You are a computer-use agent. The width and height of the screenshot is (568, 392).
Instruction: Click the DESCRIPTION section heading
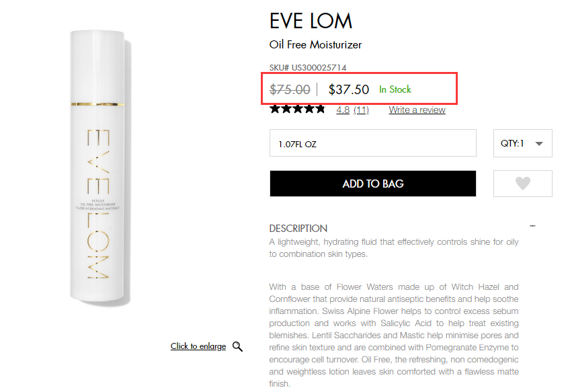pyautogui.click(x=298, y=229)
